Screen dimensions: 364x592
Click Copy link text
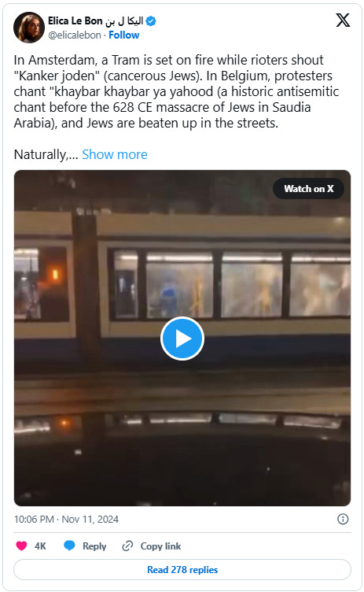[160, 546]
